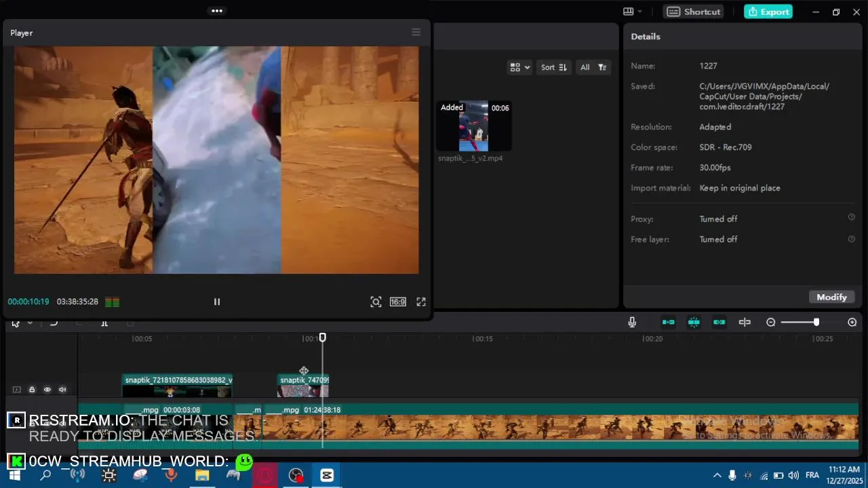Open Windows taskbar search
Screen dimensions: 868x488
45,476
